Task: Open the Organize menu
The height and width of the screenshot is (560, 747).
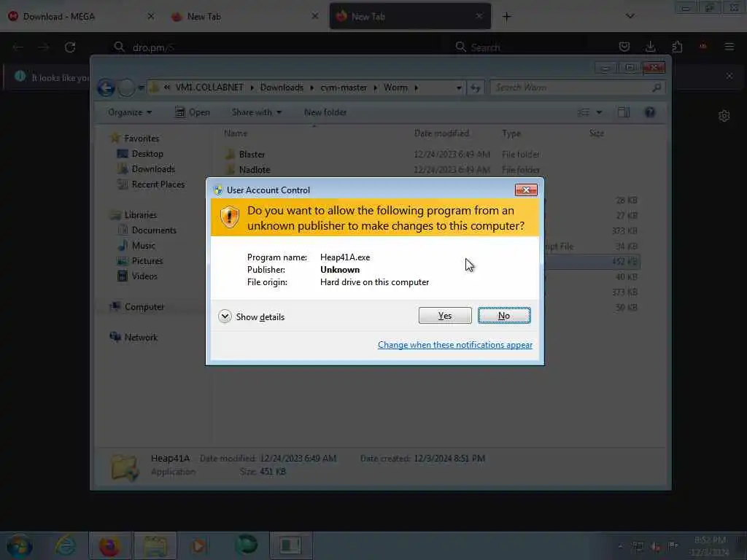Action: coord(130,112)
